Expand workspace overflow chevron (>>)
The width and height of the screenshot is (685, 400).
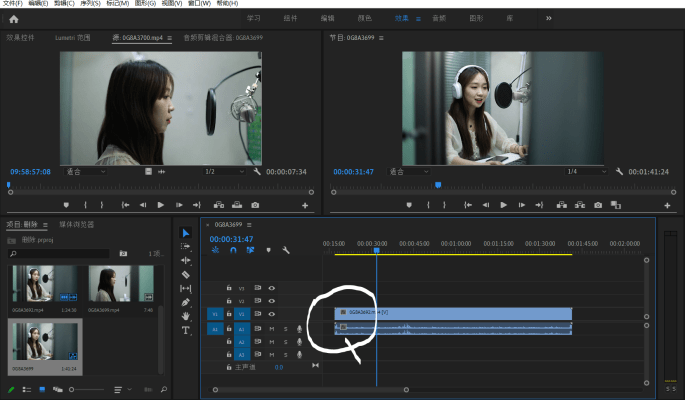548,18
